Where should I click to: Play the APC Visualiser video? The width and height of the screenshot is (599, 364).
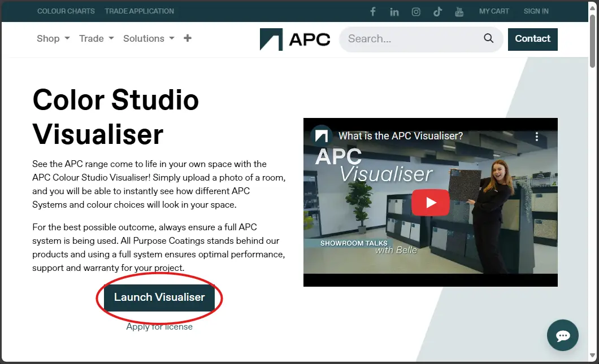coord(430,202)
